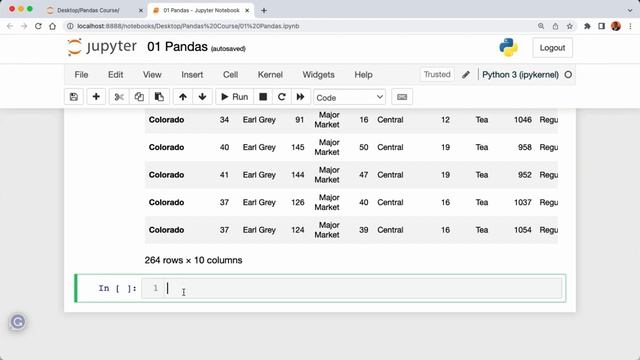Open the command palette keyboard icon
The height and width of the screenshot is (360, 640).
click(x=402, y=97)
